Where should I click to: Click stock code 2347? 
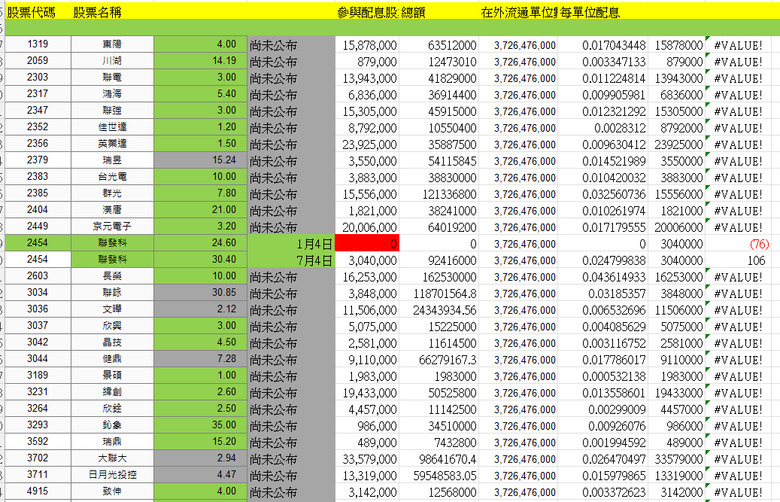(38, 110)
